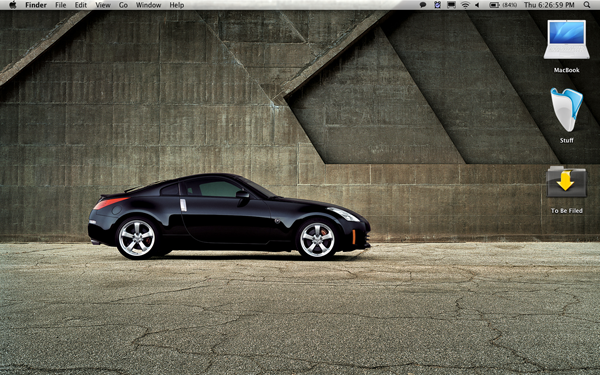Screen dimensions: 600x375
Task: Open the volume control menu
Action: (477, 5)
